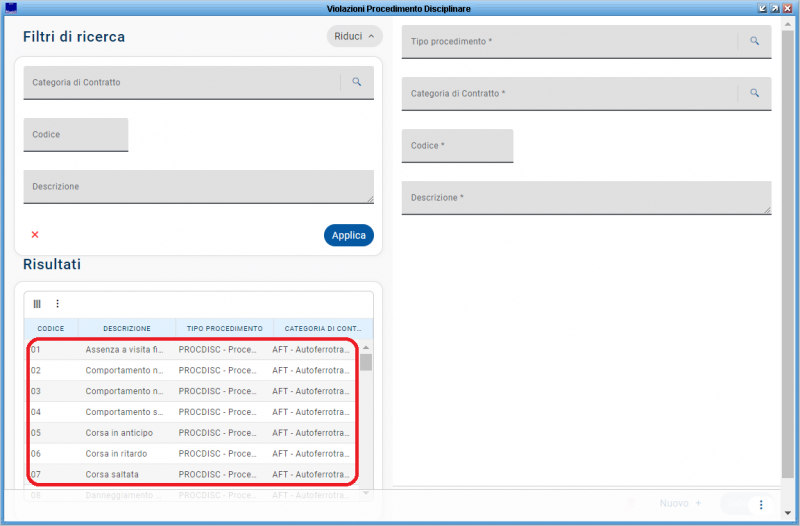Open column chooser icon in results toolbar

pyautogui.click(x=37, y=304)
